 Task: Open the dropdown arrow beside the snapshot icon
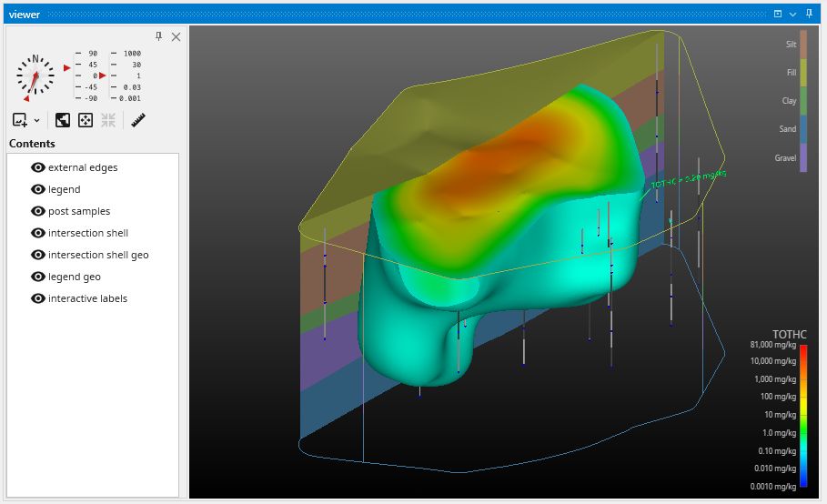click(37, 120)
